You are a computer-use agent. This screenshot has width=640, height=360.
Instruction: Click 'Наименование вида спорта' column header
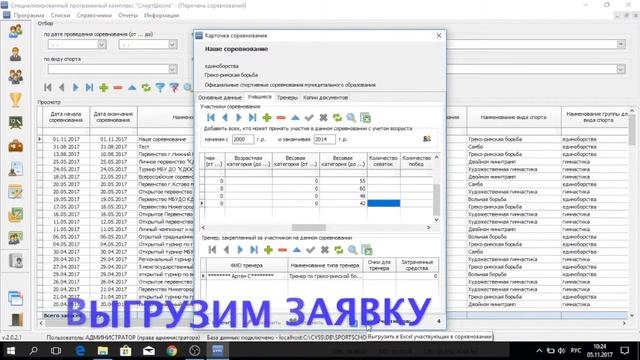(x=513, y=117)
